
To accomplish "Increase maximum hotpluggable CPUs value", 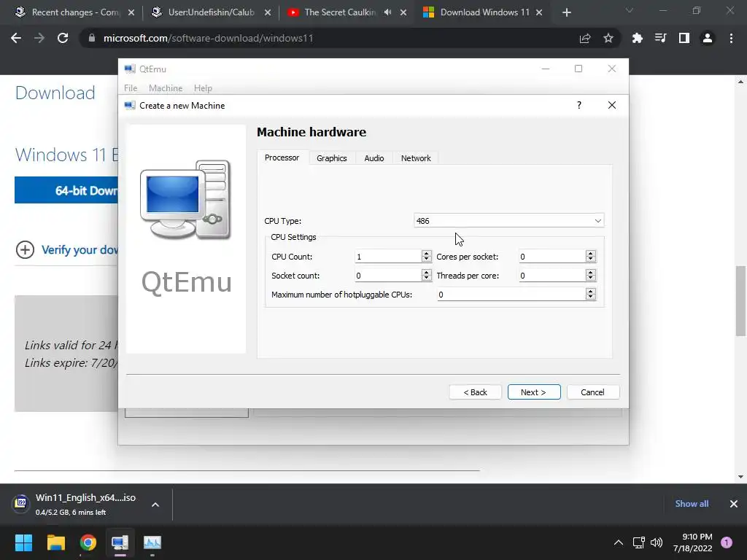I will point(591,292).
